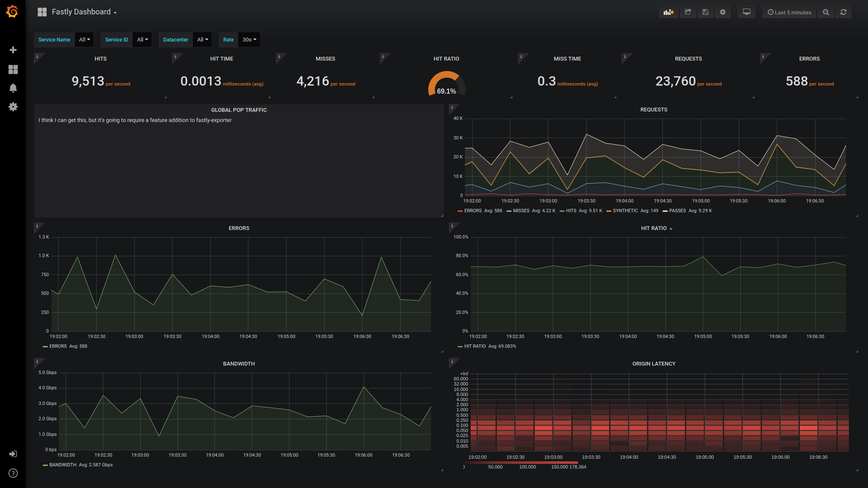
Task: Toggle the SYNTHETIC series in Requests legend
Action: pyautogui.click(x=625, y=211)
